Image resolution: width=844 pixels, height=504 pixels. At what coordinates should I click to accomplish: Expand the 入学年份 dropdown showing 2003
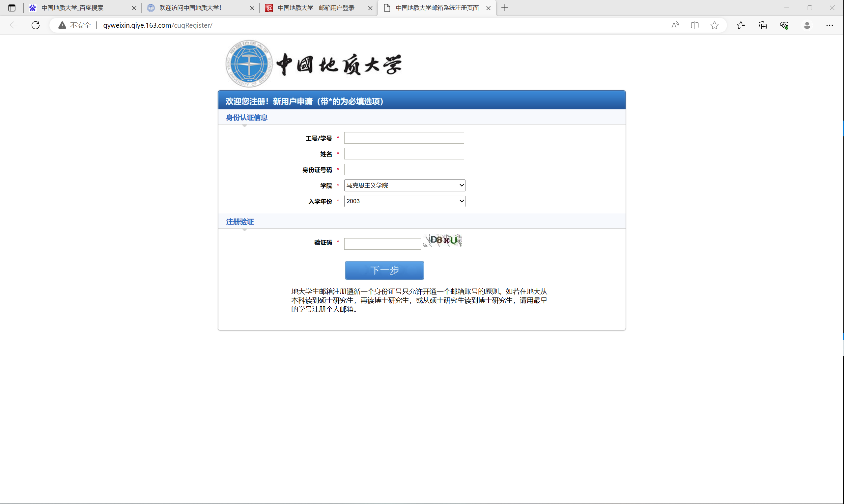tap(405, 201)
